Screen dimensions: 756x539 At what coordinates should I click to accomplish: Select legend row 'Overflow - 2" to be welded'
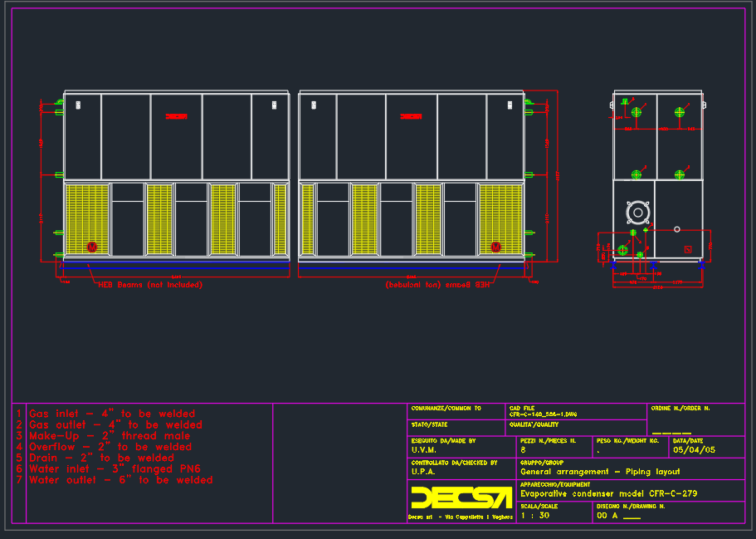(x=110, y=447)
